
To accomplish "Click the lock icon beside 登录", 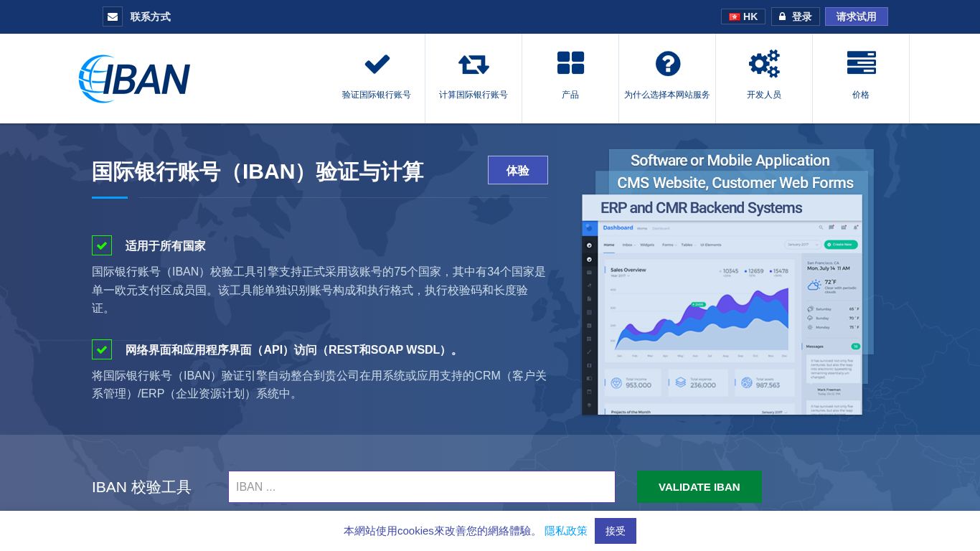I will tap(782, 17).
